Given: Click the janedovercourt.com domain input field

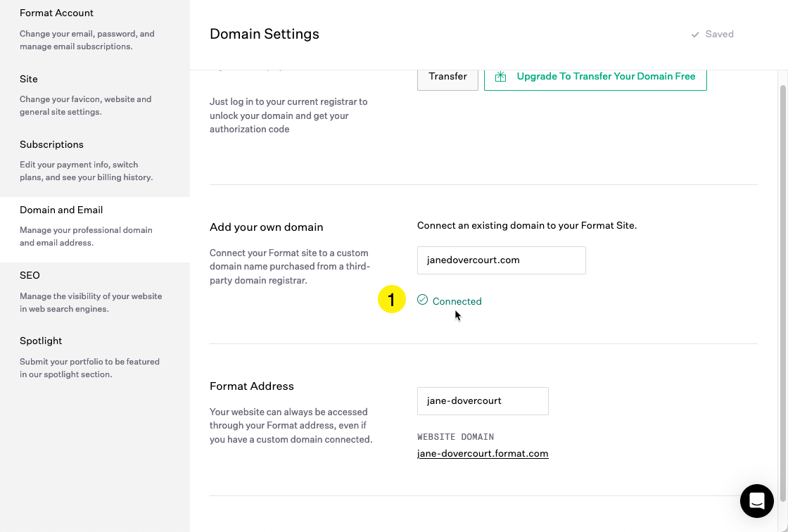Looking at the screenshot, I should click(501, 260).
